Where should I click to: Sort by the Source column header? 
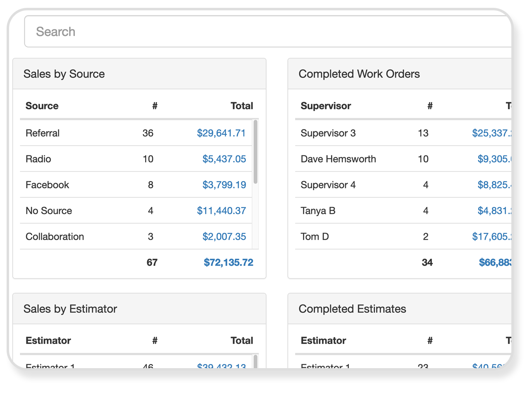[42, 106]
